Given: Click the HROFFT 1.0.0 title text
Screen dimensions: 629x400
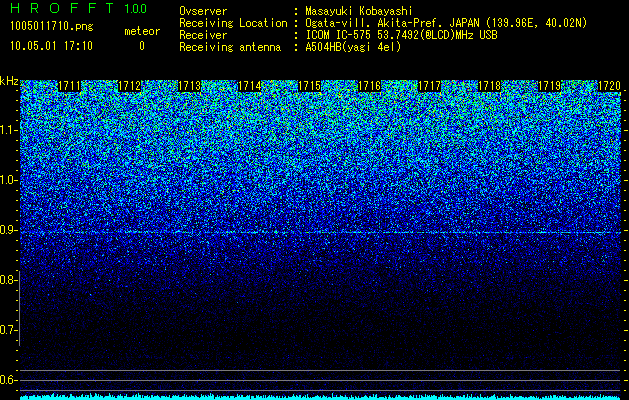Looking at the screenshot, I should (x=79, y=8).
